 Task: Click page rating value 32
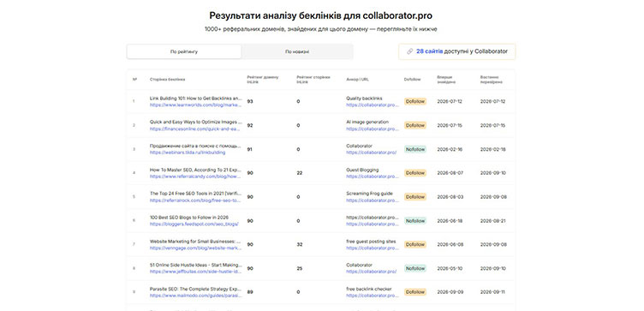click(300, 244)
